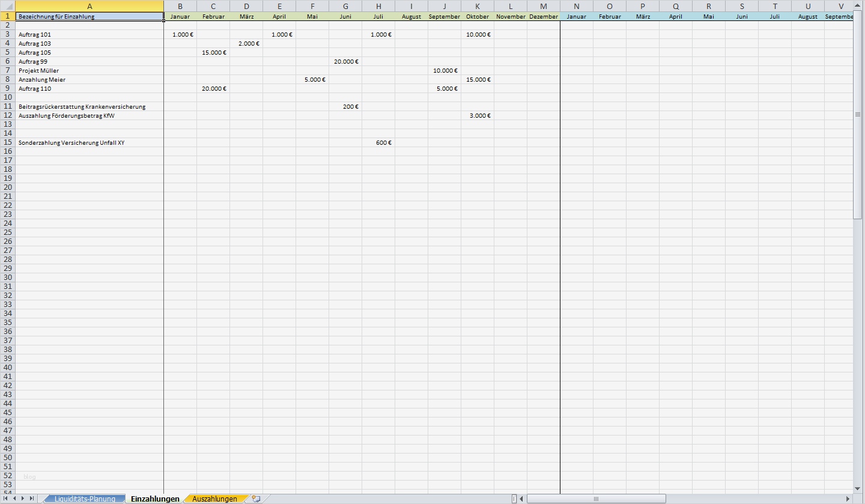Click the Bezeichnung für Einzahlung header cell
Screen dimensions: 865x504
90,16
